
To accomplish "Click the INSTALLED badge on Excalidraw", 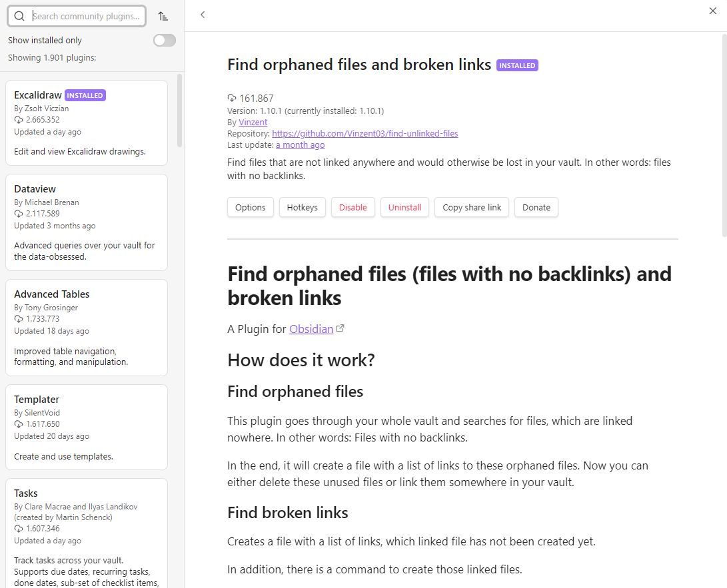I will 85,95.
